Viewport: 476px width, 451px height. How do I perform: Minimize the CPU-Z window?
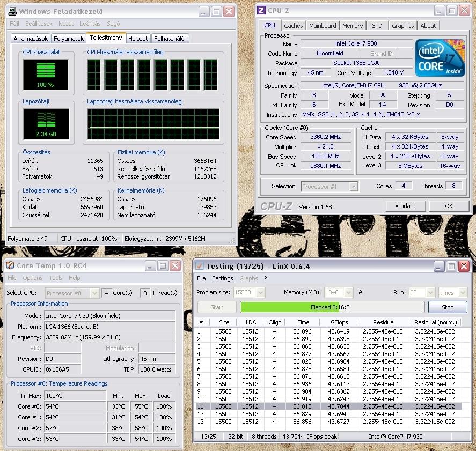[x=440, y=11]
